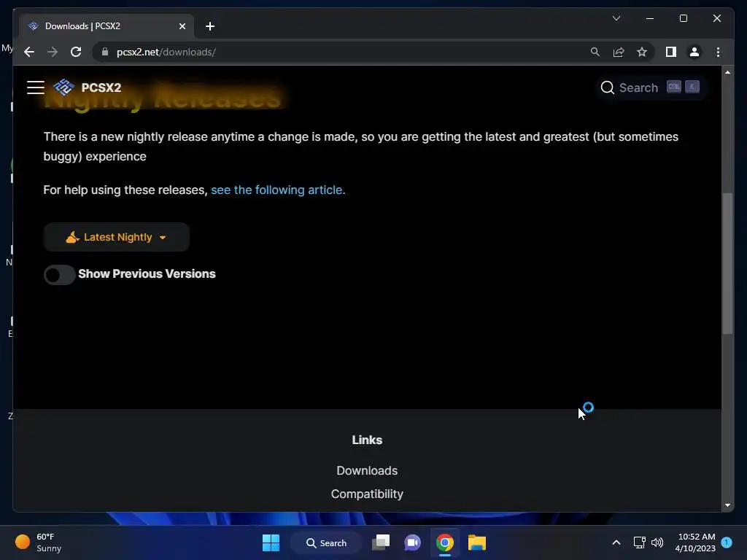Open the browser side panel
The image size is (747, 560).
(671, 52)
